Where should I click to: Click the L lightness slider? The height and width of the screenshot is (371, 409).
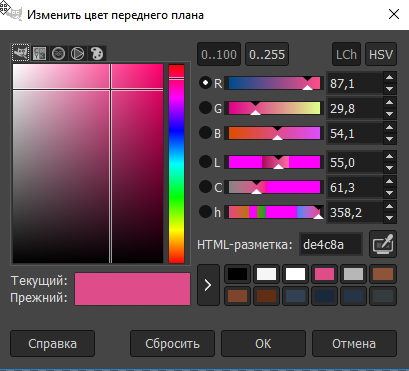pos(274,162)
